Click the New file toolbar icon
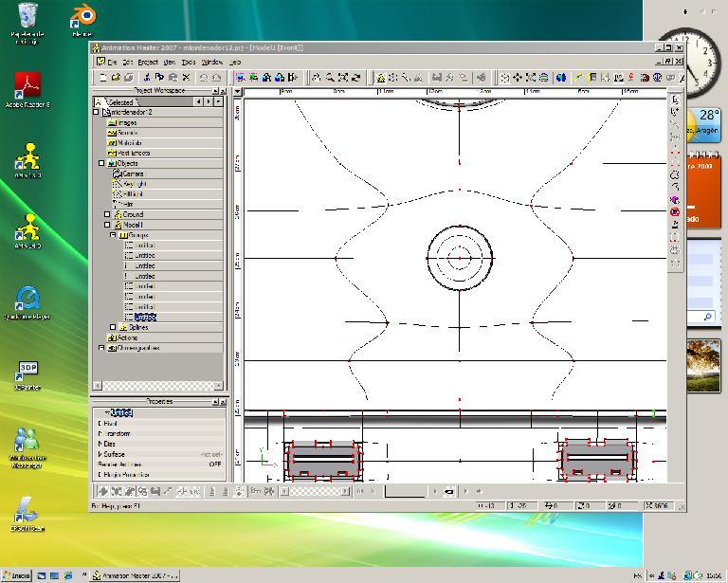The width and height of the screenshot is (728, 583). [x=103, y=78]
